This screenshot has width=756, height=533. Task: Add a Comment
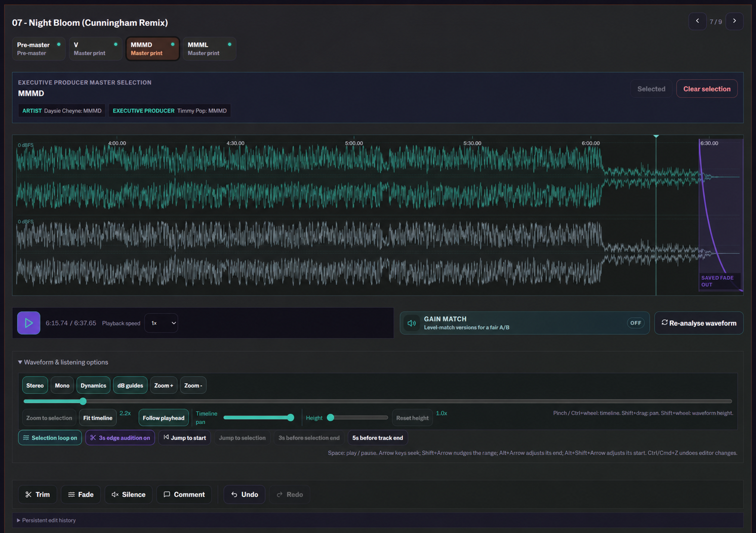click(x=184, y=495)
